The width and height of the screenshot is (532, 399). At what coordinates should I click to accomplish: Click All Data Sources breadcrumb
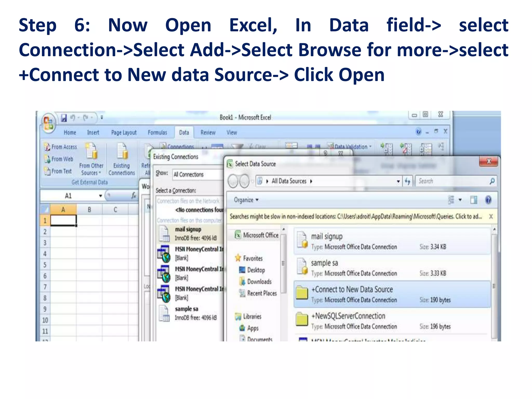point(289,181)
